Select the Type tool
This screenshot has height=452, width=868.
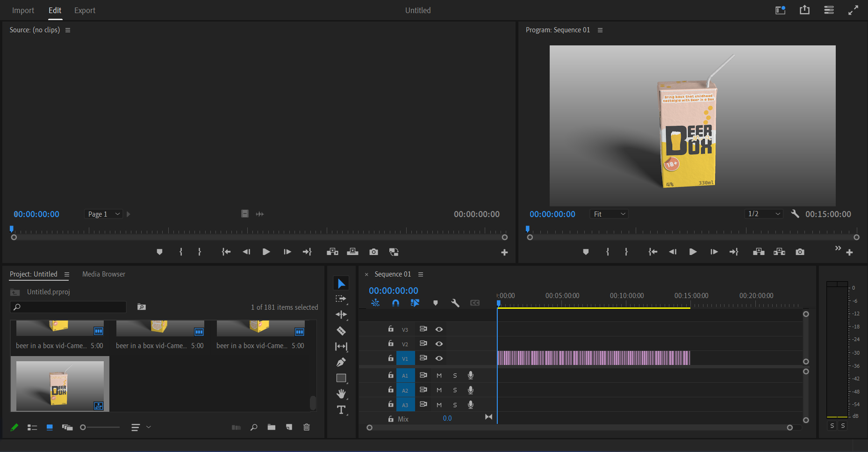341,410
